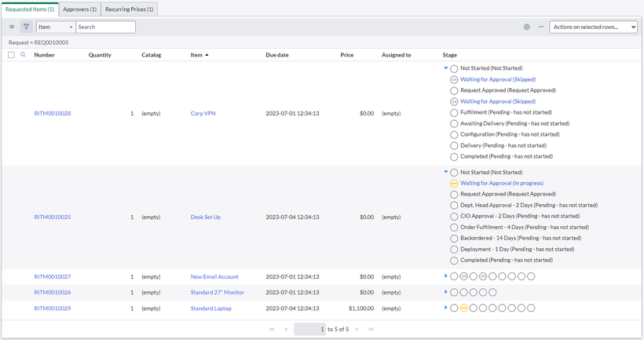Viewport: 644px width, 340px height.
Task: Open Actions on selected rows dropdown
Action: click(593, 27)
